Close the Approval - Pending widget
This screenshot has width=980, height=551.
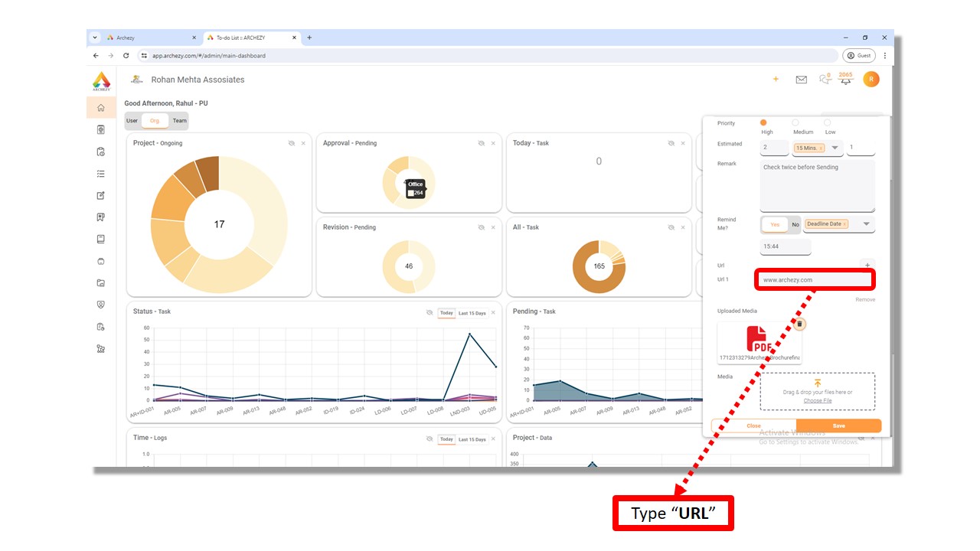pyautogui.click(x=493, y=143)
